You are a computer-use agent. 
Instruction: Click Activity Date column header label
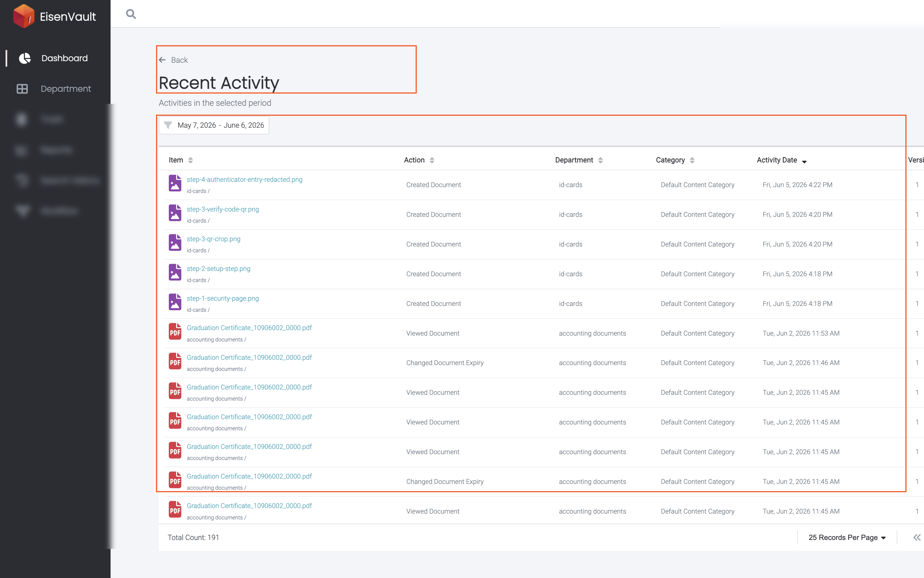(x=777, y=160)
